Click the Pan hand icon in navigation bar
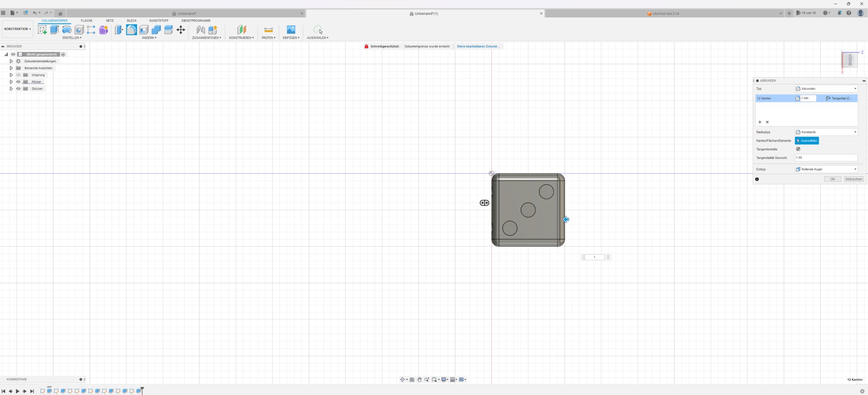This screenshot has width=868, height=395. click(419, 380)
